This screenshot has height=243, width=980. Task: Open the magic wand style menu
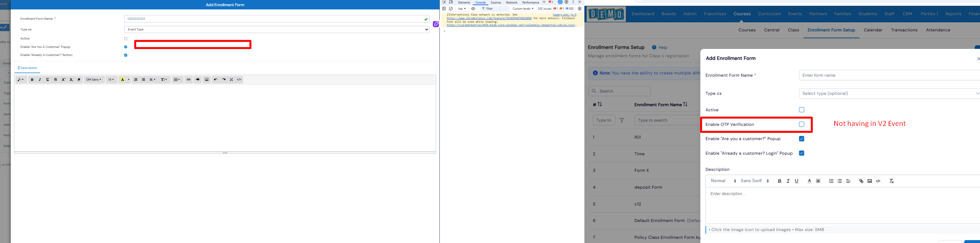click(x=21, y=80)
